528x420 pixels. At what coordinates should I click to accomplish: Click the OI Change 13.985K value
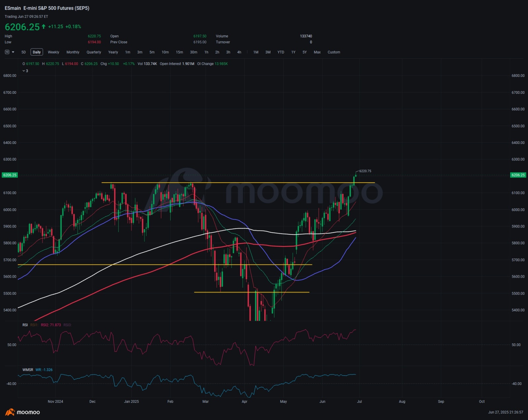(x=213, y=64)
